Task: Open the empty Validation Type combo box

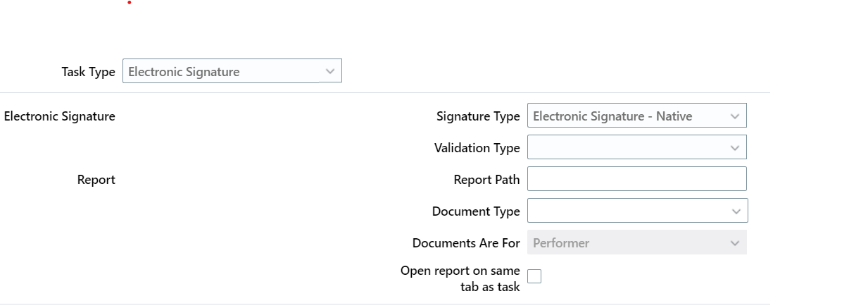Action: [637, 147]
